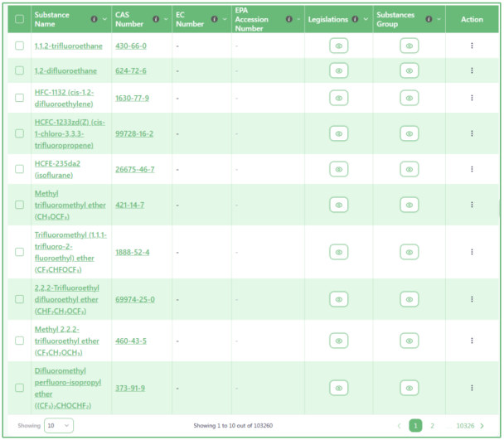View legislations for CAS 69974-25-0 row
Image resolution: width=504 pixels, height=440 pixels.
(x=338, y=299)
